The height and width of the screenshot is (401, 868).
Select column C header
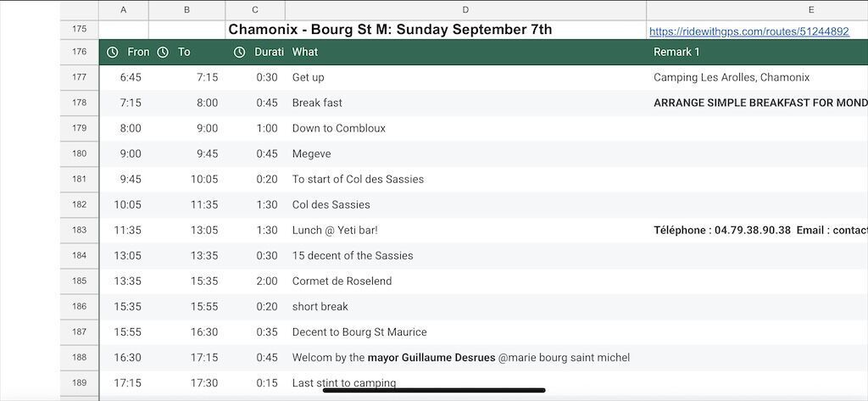(x=255, y=9)
